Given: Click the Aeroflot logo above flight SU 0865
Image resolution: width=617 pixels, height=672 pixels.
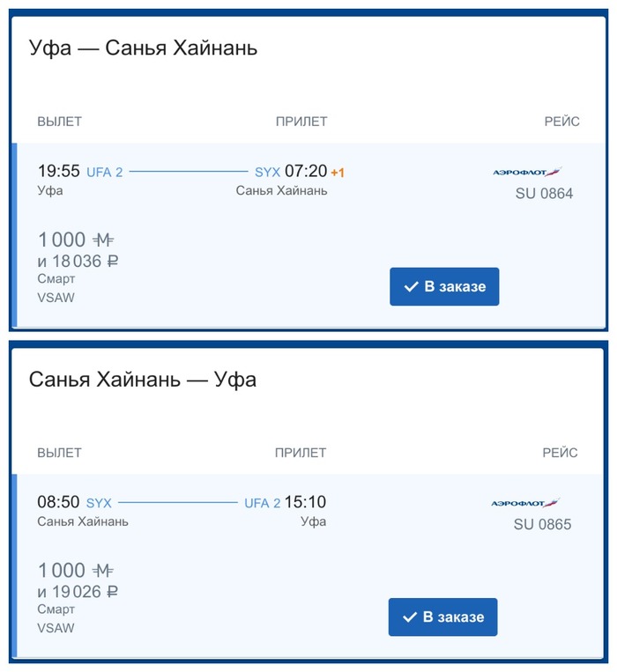Looking at the screenshot, I should (525, 504).
